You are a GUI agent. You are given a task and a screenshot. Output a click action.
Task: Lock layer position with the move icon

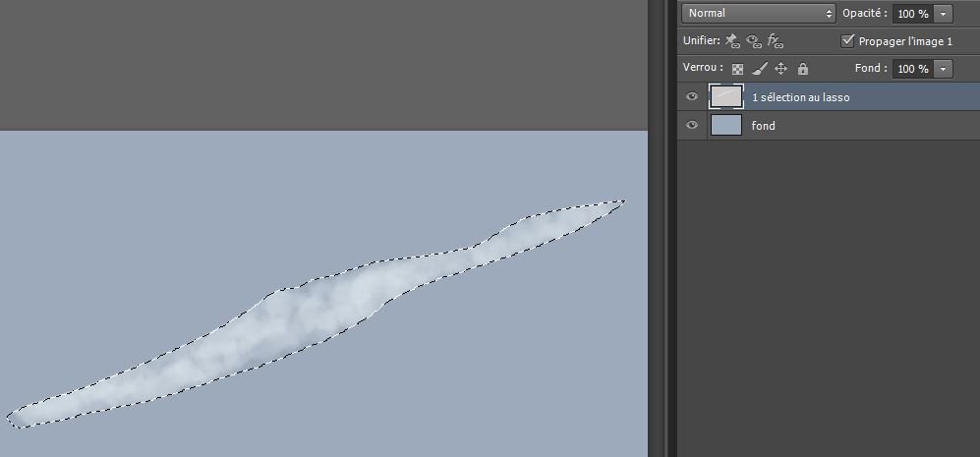(781, 69)
